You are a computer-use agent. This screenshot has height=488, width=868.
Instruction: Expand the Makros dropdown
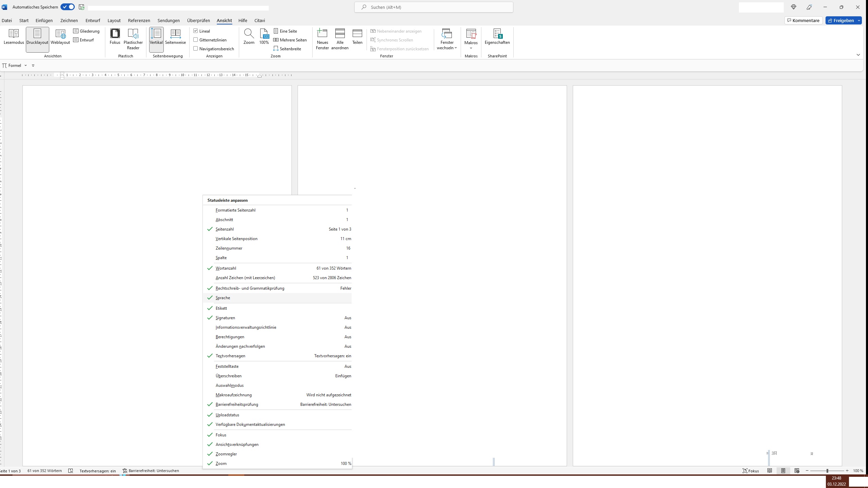pos(471,48)
